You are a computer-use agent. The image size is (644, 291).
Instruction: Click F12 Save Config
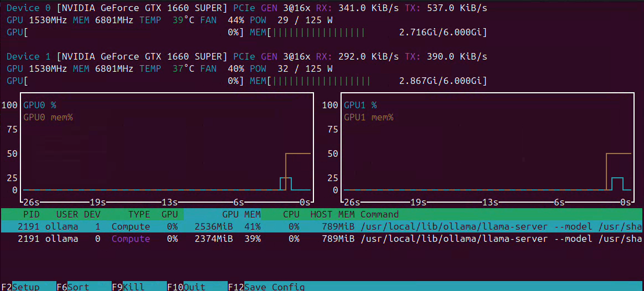266,287
